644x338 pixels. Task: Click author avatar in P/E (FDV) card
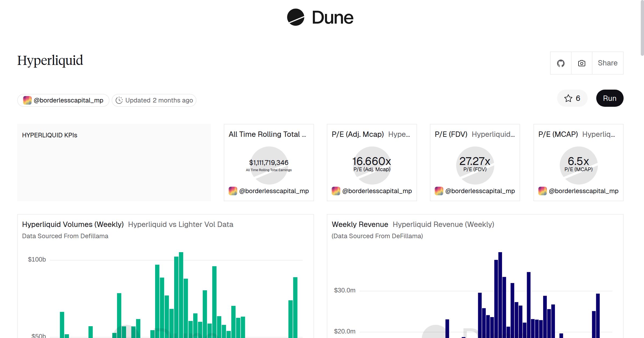(439, 191)
